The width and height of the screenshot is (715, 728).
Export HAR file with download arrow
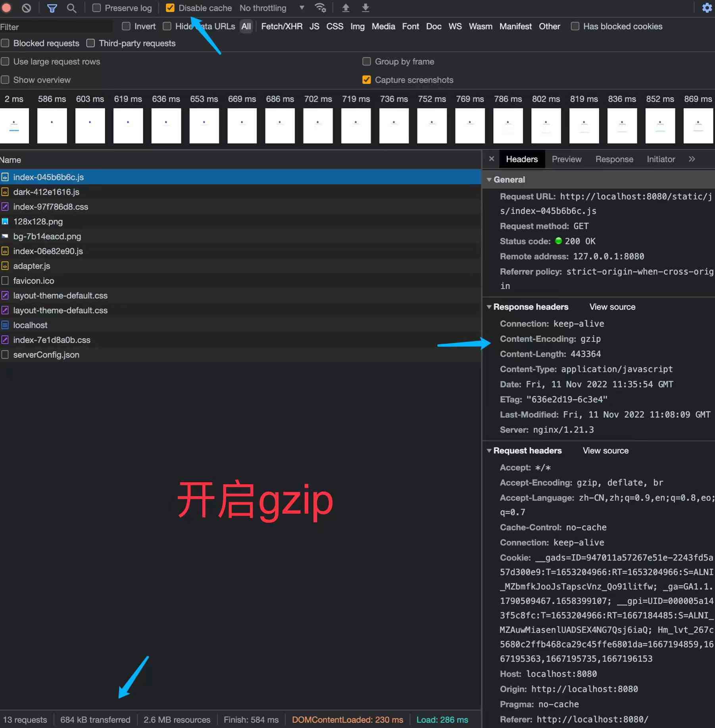pos(365,8)
